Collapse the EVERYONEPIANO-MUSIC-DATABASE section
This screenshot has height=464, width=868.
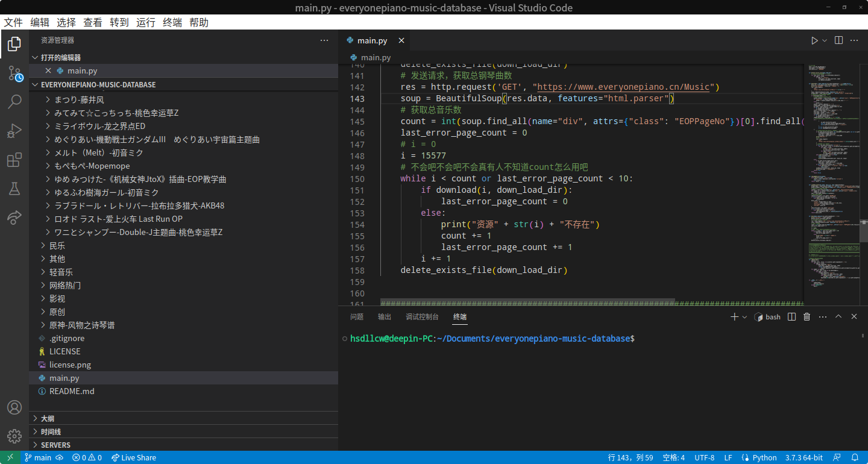pyautogui.click(x=183, y=85)
